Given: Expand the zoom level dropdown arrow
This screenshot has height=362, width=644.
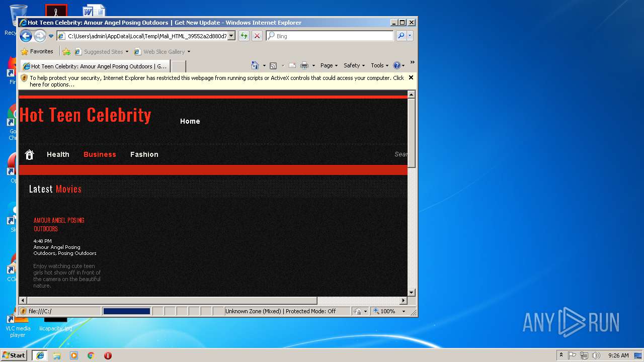Looking at the screenshot, I should point(404,311).
